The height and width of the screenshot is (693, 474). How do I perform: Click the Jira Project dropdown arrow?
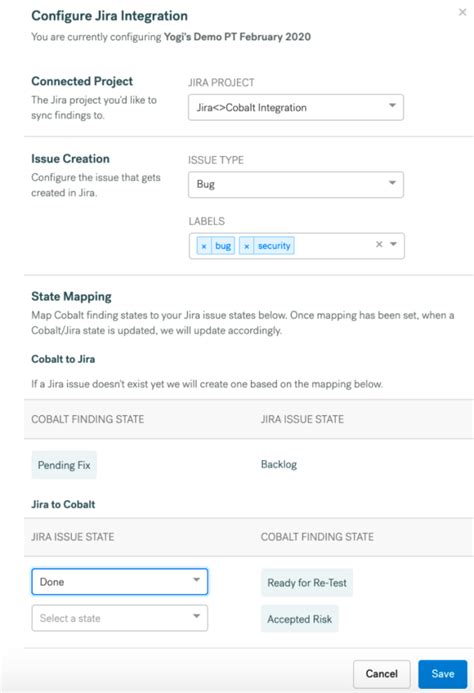392,106
